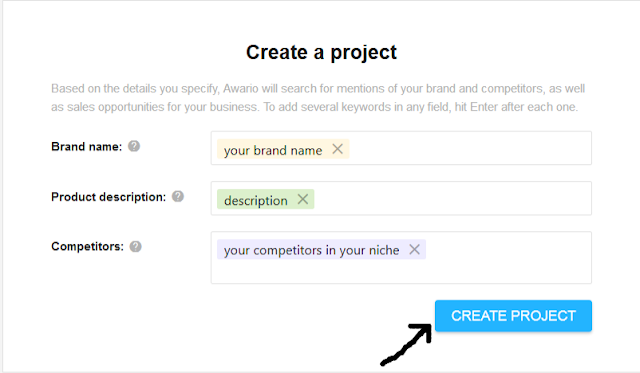Open the Product description help tooltip icon

pos(178,196)
